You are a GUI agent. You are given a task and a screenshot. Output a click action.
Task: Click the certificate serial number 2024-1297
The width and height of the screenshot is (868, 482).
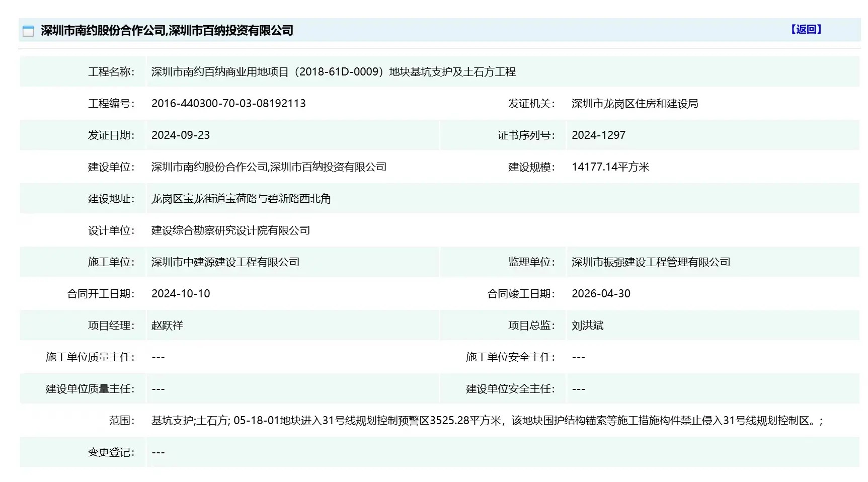pos(598,135)
